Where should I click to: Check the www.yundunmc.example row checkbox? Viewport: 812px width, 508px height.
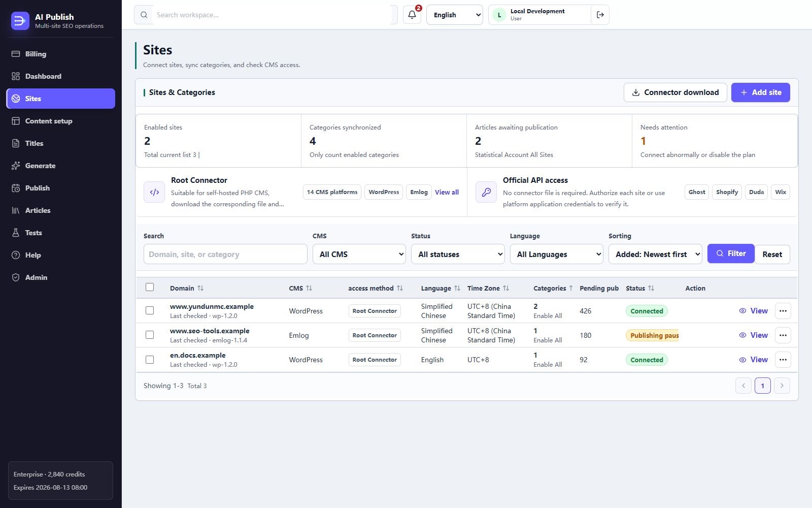tap(150, 310)
